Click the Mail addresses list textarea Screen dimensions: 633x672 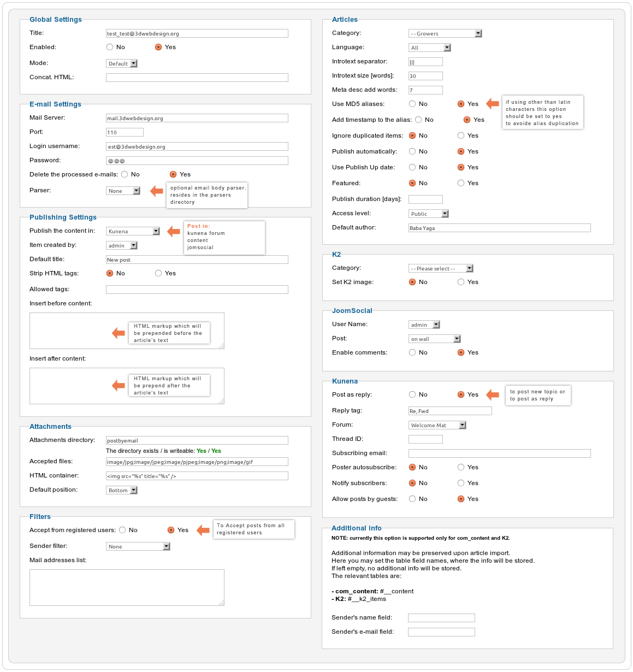[x=127, y=587]
